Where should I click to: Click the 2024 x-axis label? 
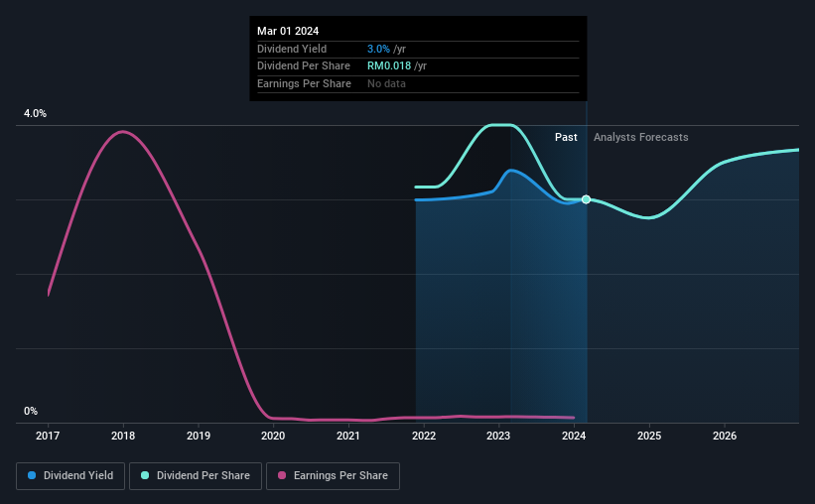coord(574,436)
